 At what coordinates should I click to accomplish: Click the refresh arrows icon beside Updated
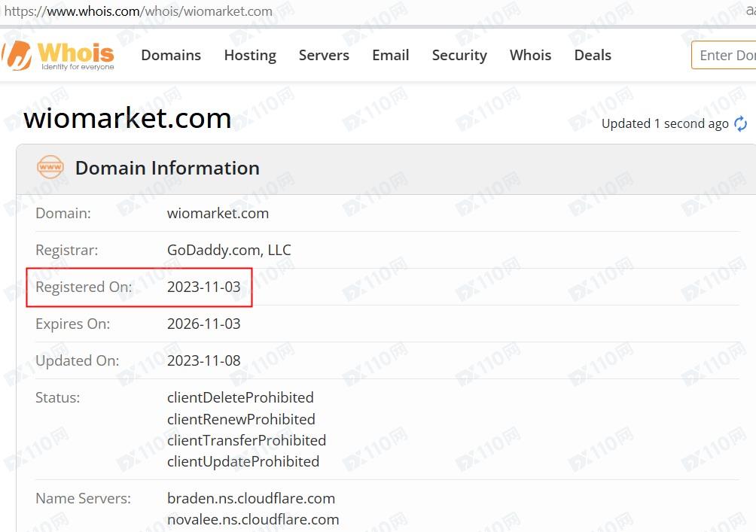coord(741,124)
